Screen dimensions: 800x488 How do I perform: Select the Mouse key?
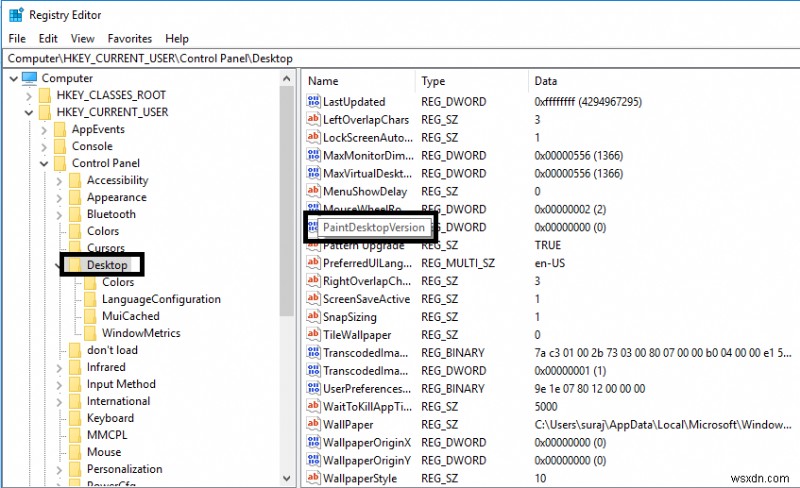(104, 452)
